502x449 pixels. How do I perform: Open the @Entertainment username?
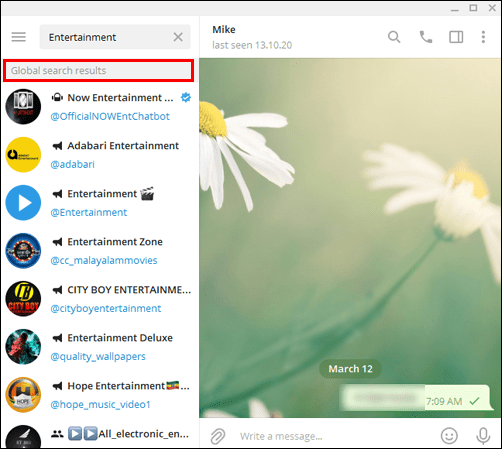point(89,212)
